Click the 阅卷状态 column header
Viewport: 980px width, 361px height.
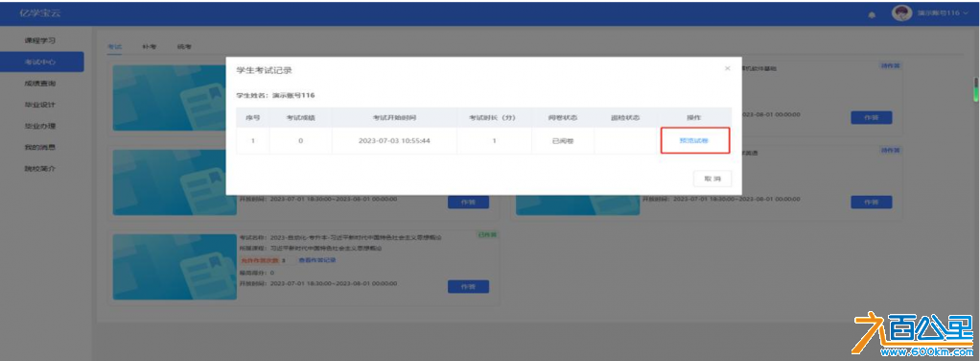tap(563, 118)
